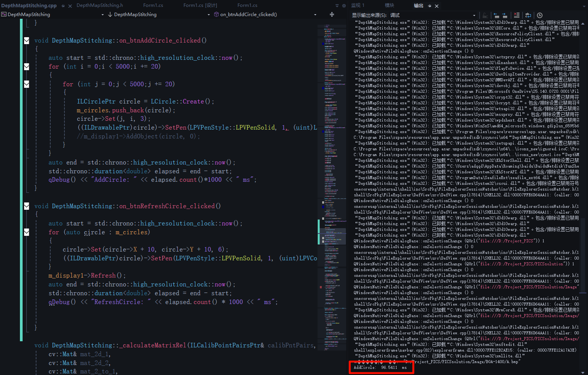Close the 输出 output panel
This screenshot has height=375, width=588.
click(x=437, y=6)
